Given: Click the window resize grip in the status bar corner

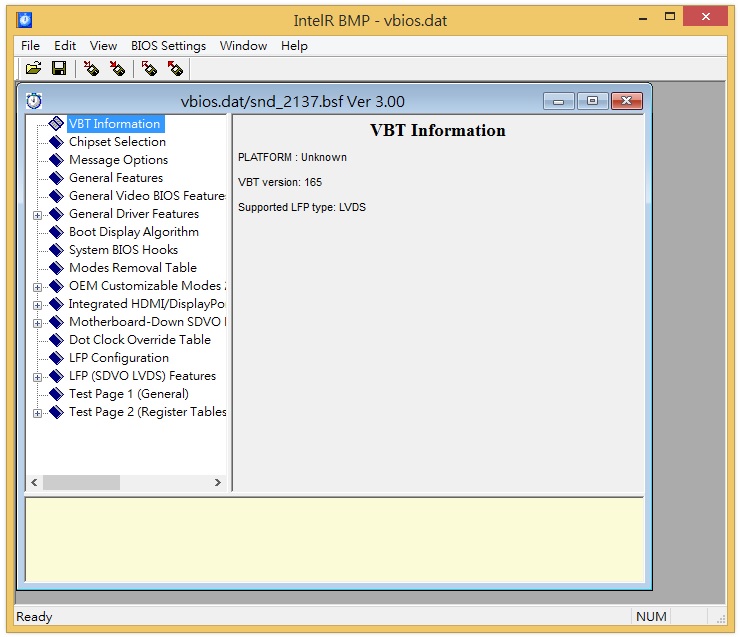Looking at the screenshot, I should pyautogui.click(x=721, y=619).
